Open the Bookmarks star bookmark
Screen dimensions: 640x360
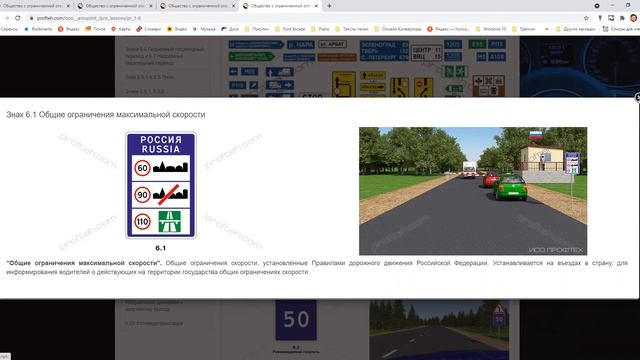click(x=38, y=29)
